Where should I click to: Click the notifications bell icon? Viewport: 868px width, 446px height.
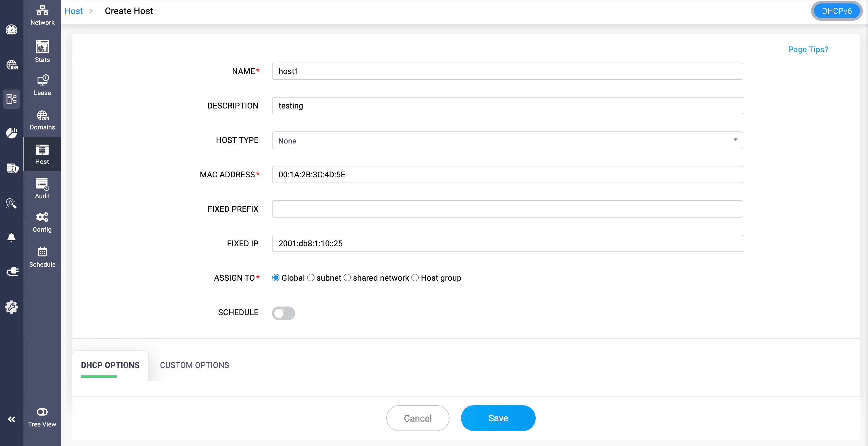point(11,237)
